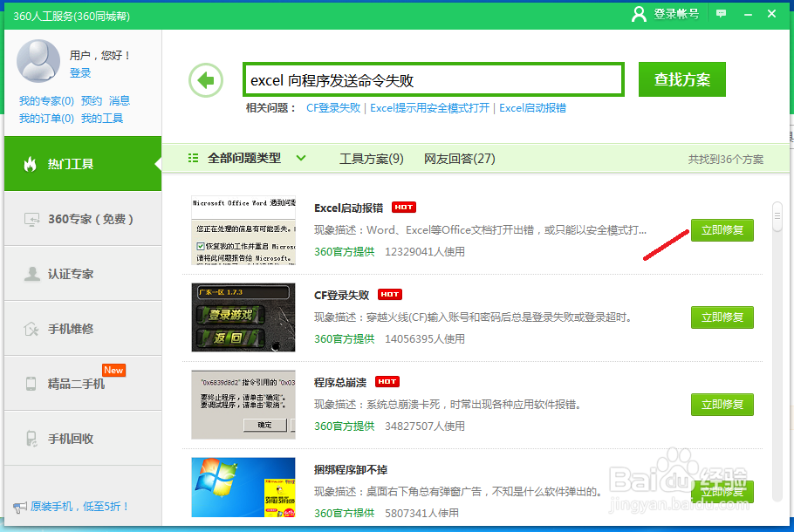794x532 pixels.
Task: Click 立即修复 for 程序总崩溃
Action: click(722, 405)
